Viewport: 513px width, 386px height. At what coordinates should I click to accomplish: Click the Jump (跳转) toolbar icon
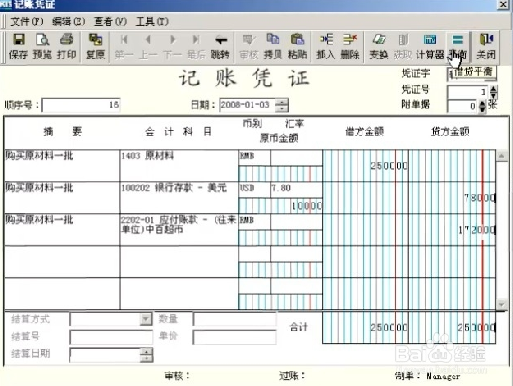point(220,46)
